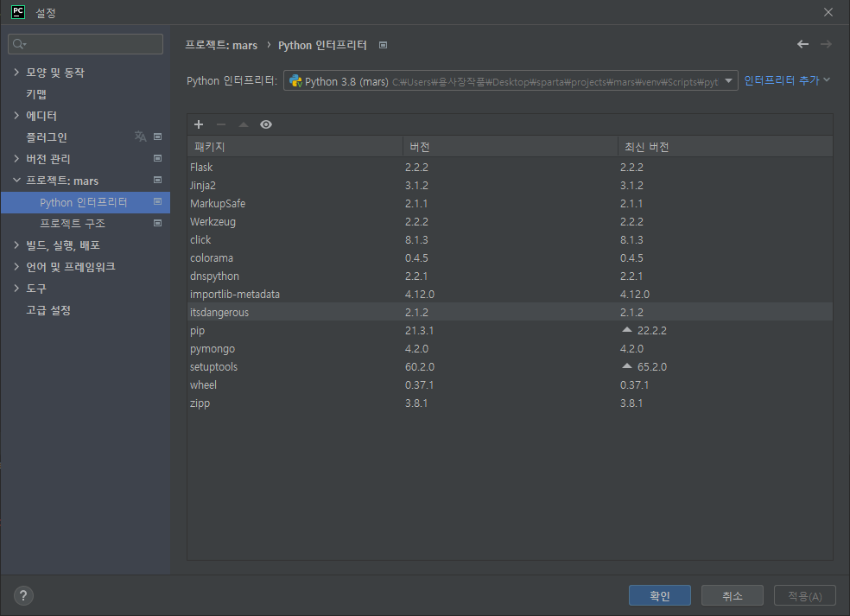Select the dnspython package row
Image resolution: width=850 pixels, height=616 pixels.
point(511,276)
